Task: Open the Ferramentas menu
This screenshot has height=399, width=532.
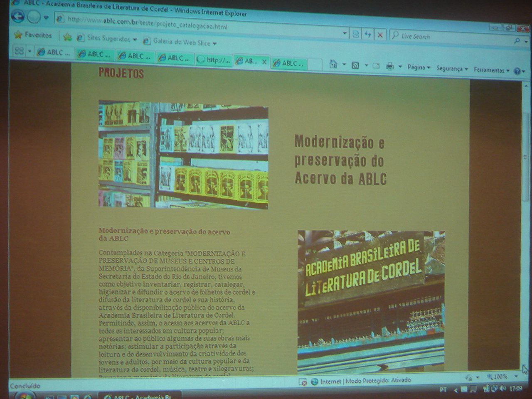Action: coord(492,70)
